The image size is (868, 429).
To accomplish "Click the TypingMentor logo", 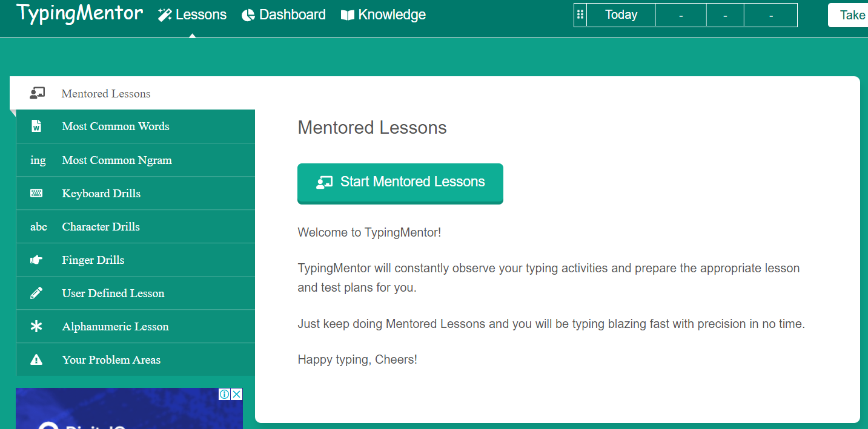I will pos(79,13).
